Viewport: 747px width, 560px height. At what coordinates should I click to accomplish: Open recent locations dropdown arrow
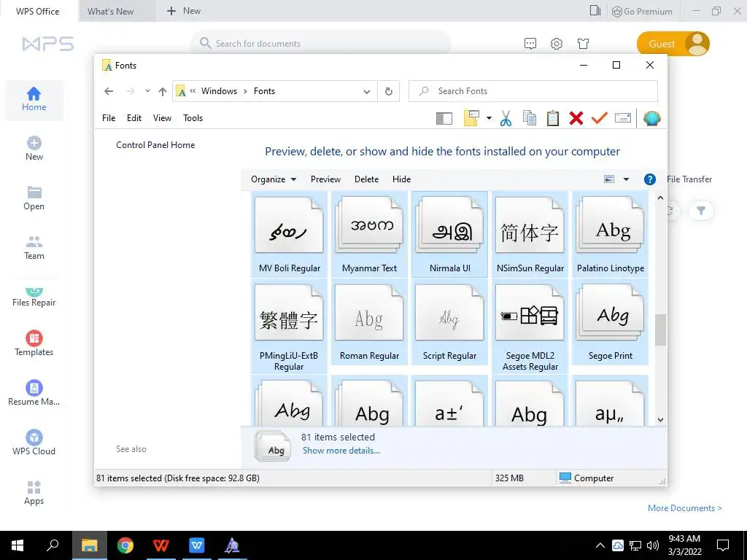[x=147, y=91]
